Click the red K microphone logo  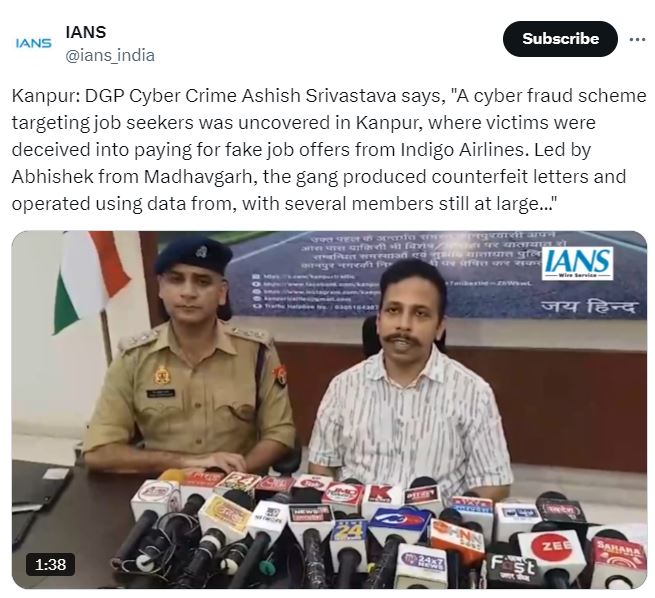point(381,493)
